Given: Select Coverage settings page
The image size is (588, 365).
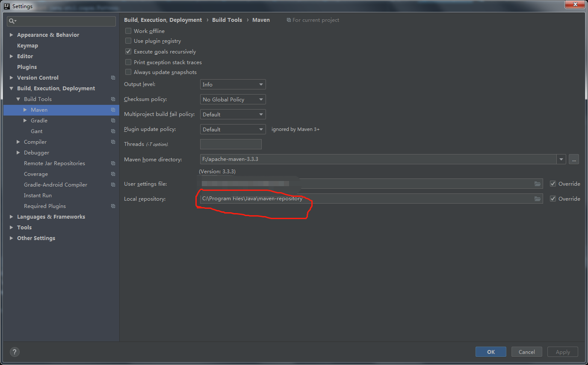Looking at the screenshot, I should pyautogui.click(x=36, y=174).
